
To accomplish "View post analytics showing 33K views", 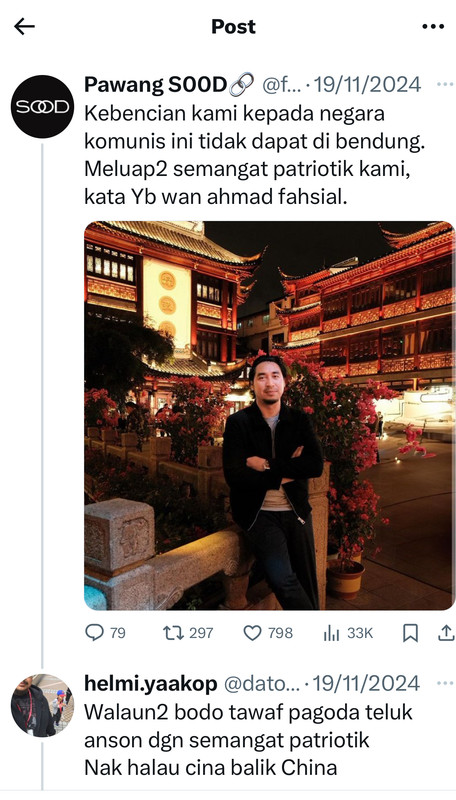I will click(348, 633).
